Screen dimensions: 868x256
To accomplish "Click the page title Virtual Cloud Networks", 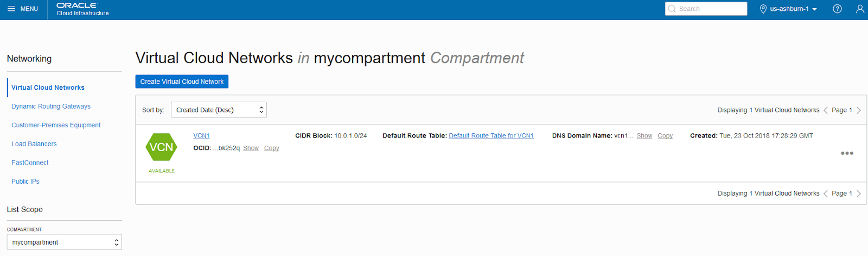I will (214, 58).
